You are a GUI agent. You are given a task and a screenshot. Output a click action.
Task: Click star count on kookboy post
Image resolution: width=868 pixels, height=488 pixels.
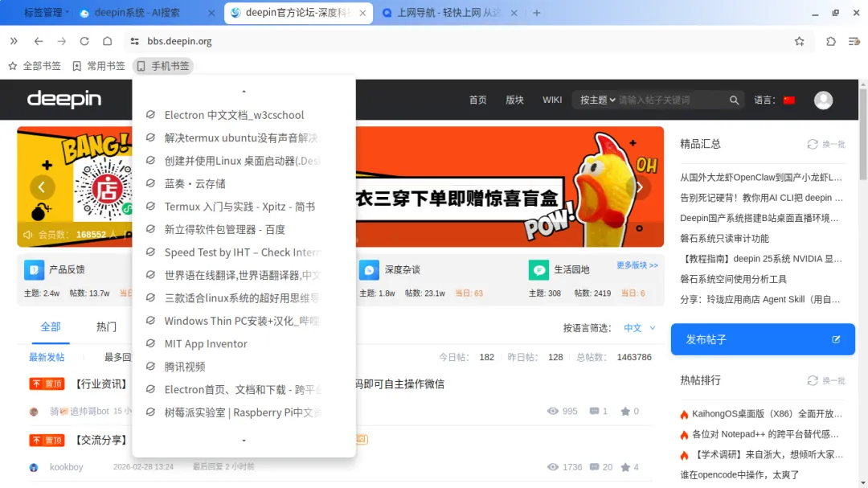630,467
